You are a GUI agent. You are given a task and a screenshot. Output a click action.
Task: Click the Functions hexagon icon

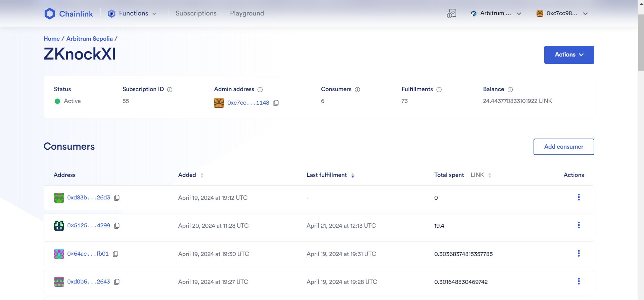click(x=111, y=14)
